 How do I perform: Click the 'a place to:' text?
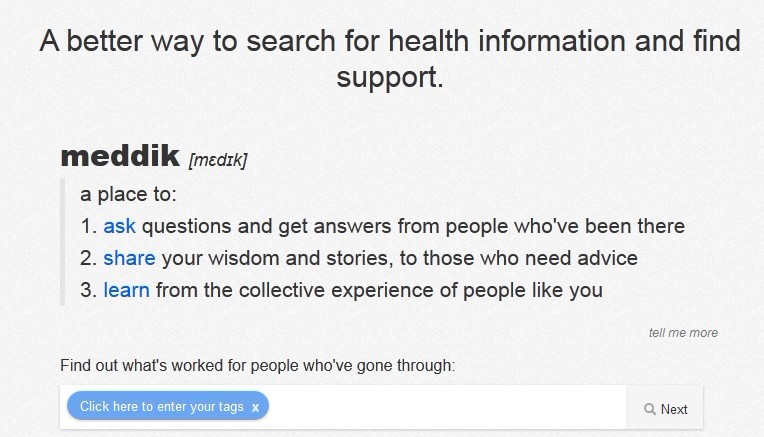click(128, 194)
